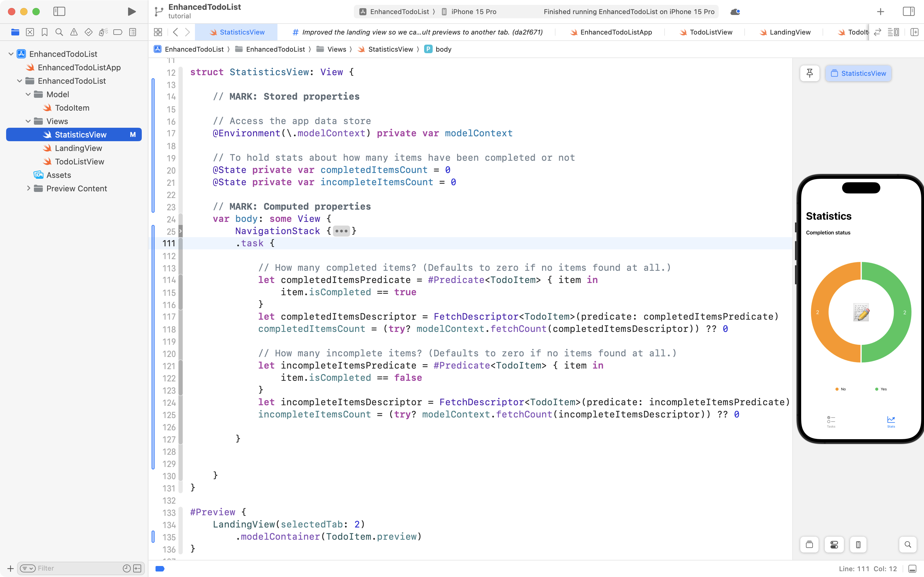Click the Run button in the toolbar
924x577 pixels.
tap(131, 11)
